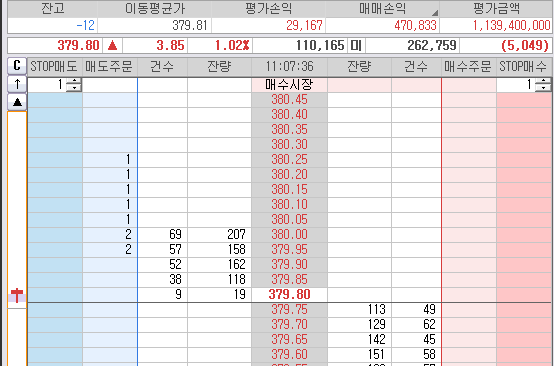Click bid quantity 113 at 379.75
The height and width of the screenshot is (366, 554).
click(x=359, y=310)
